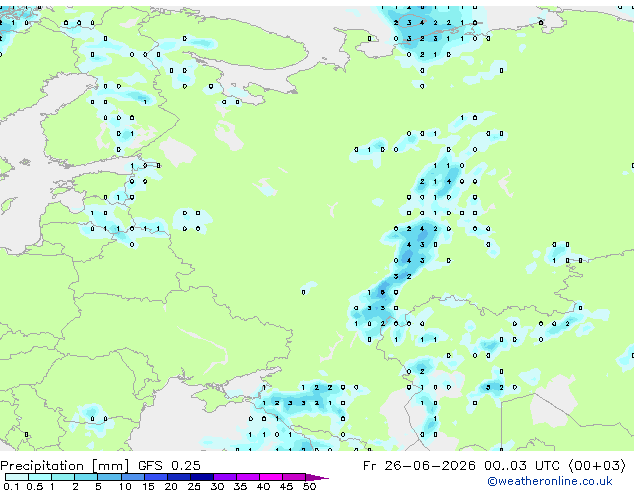Click the blue legend swatch between 15 and 20
The height and width of the screenshot is (490, 634).
coord(155,477)
